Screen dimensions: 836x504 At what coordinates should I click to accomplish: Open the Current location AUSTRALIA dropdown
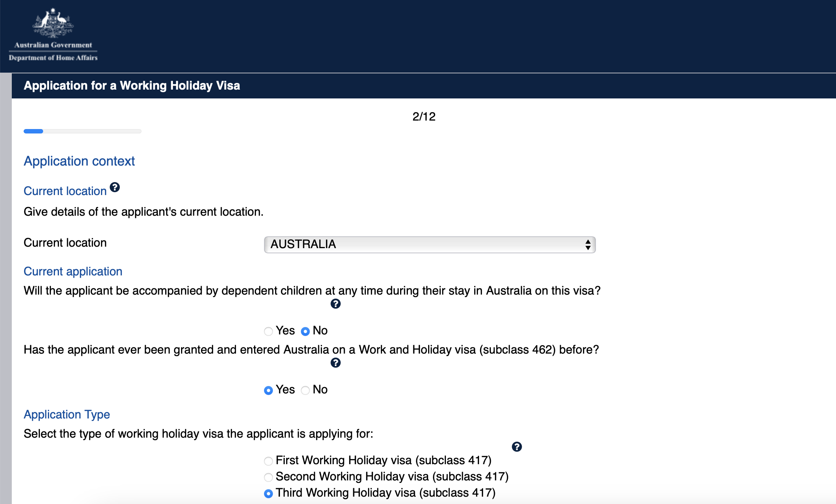tap(430, 244)
